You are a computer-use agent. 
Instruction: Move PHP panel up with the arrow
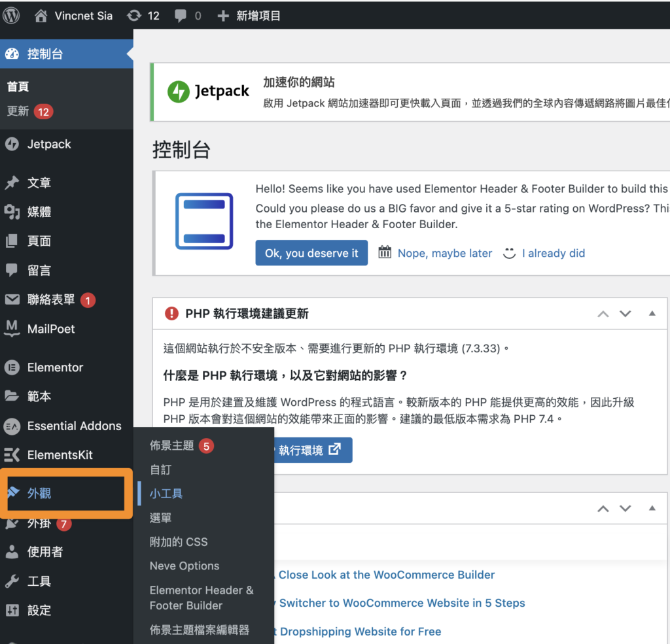point(603,314)
